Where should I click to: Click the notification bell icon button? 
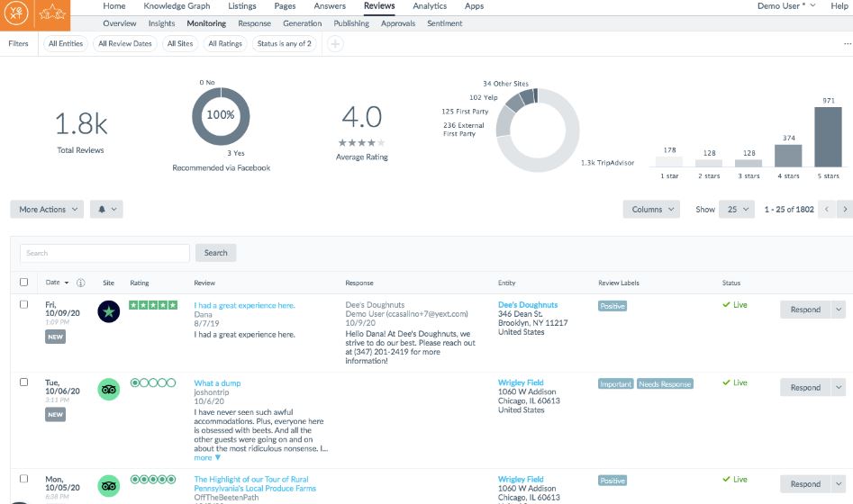106,210
